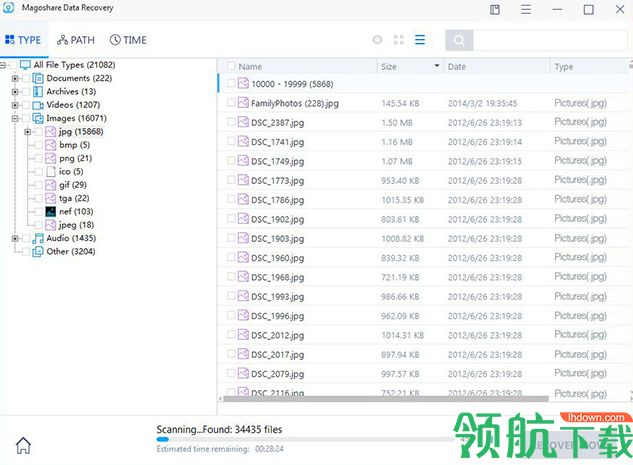Viewport: 633px width, 465px height.
Task: Click date 2014/3/2 19:35:45
Action: [482, 103]
